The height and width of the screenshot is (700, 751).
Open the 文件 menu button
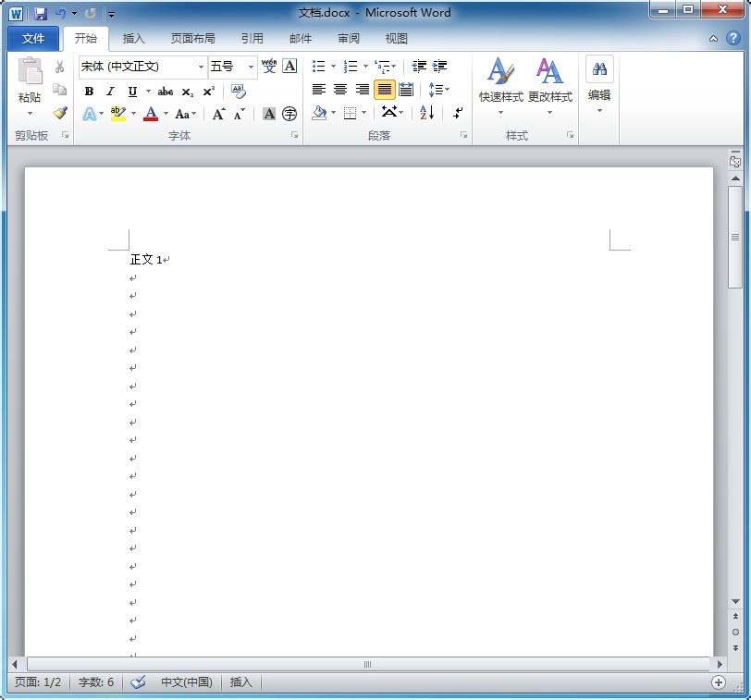(33, 39)
